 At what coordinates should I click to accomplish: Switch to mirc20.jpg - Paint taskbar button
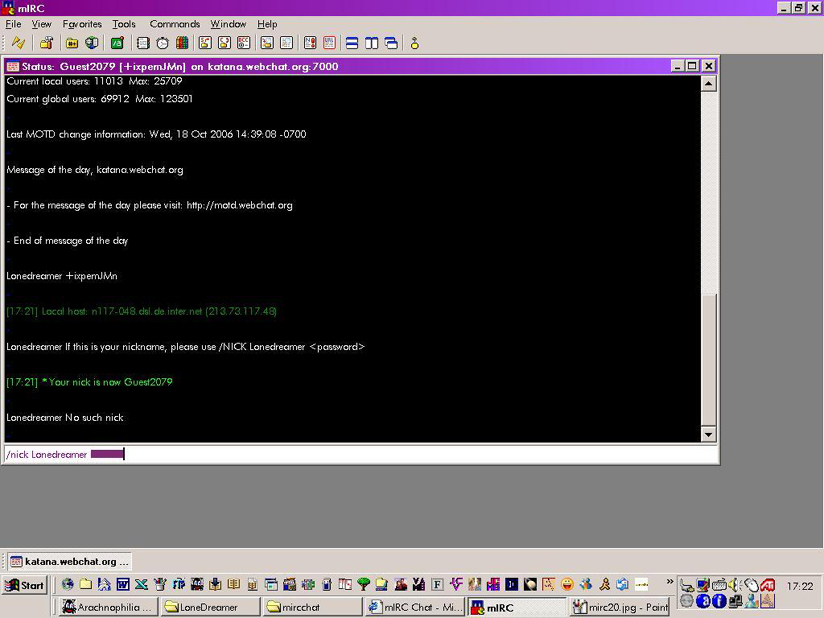click(x=620, y=607)
